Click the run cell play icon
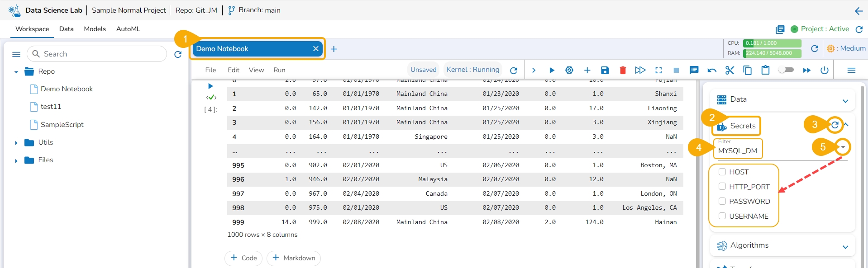Screen dimensions: 868x268 552,70
